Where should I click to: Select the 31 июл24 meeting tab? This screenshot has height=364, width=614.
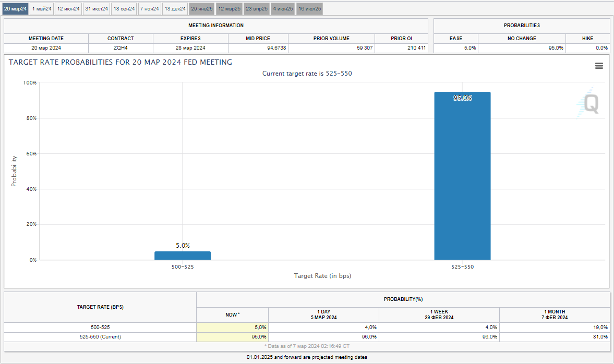pyautogui.click(x=97, y=9)
